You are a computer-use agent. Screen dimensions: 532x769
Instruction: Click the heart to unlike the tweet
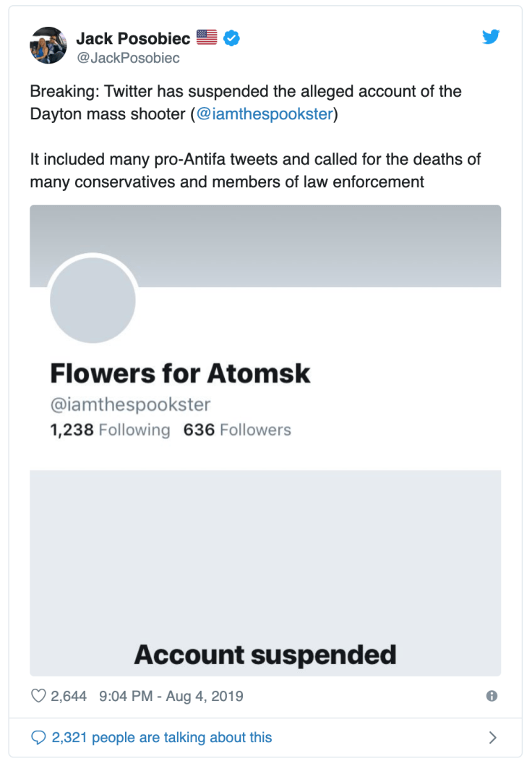37,695
